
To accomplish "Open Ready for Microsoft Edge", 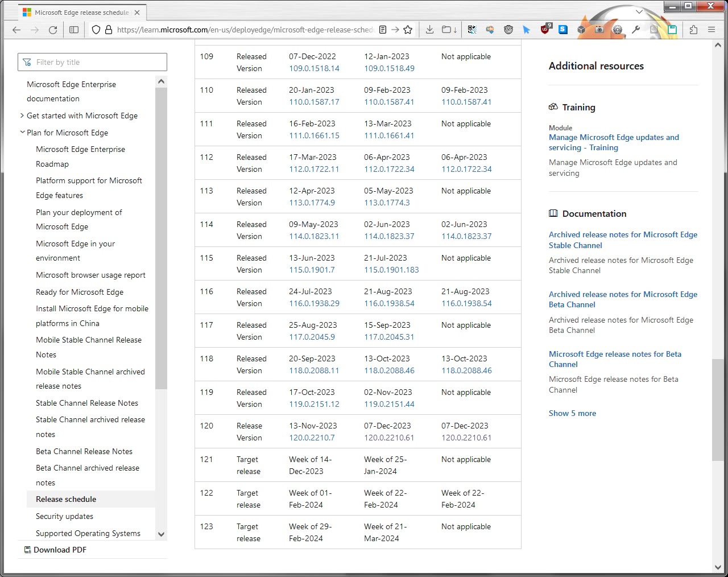I will click(x=80, y=292).
